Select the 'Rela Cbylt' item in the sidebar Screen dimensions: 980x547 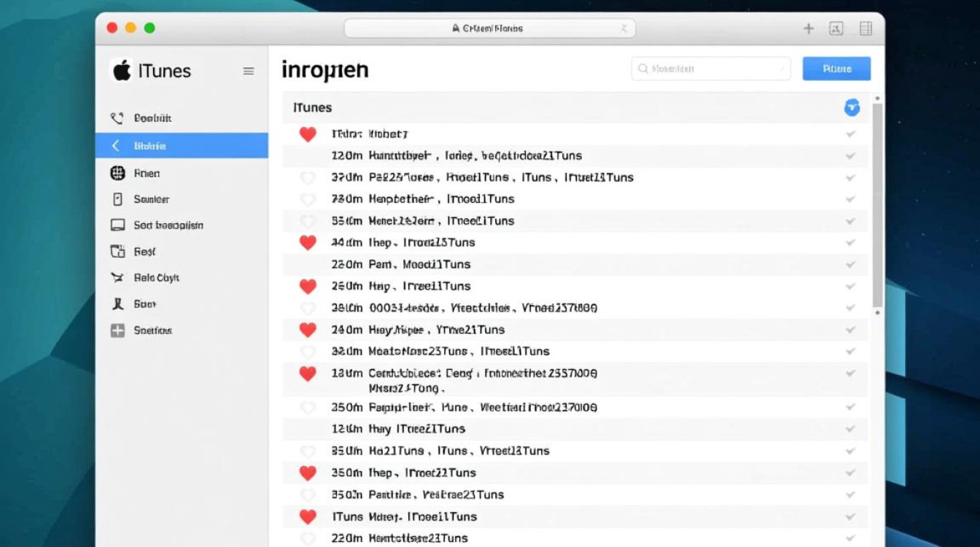click(182, 278)
